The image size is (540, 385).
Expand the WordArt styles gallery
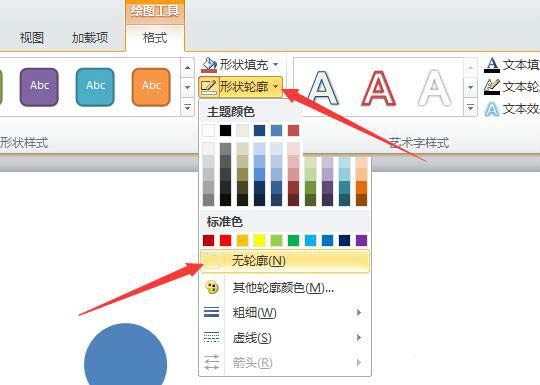click(x=470, y=107)
